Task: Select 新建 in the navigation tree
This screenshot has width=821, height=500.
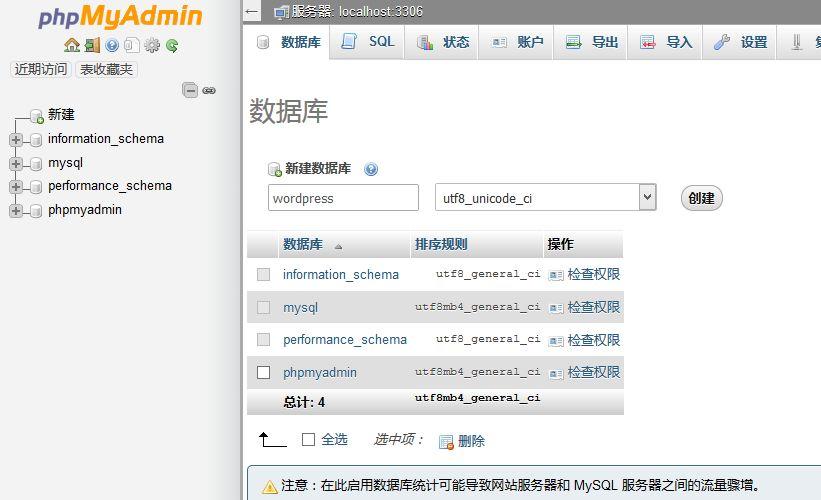Action: pyautogui.click(x=61, y=115)
